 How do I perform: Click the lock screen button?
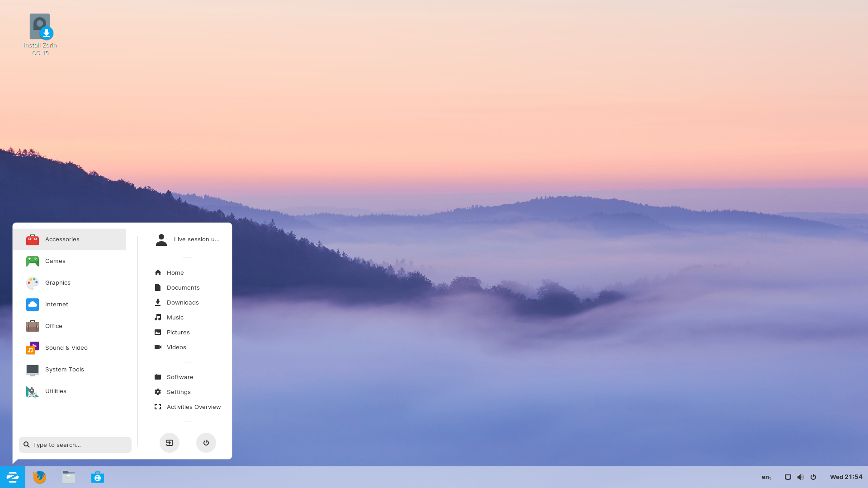point(170,442)
